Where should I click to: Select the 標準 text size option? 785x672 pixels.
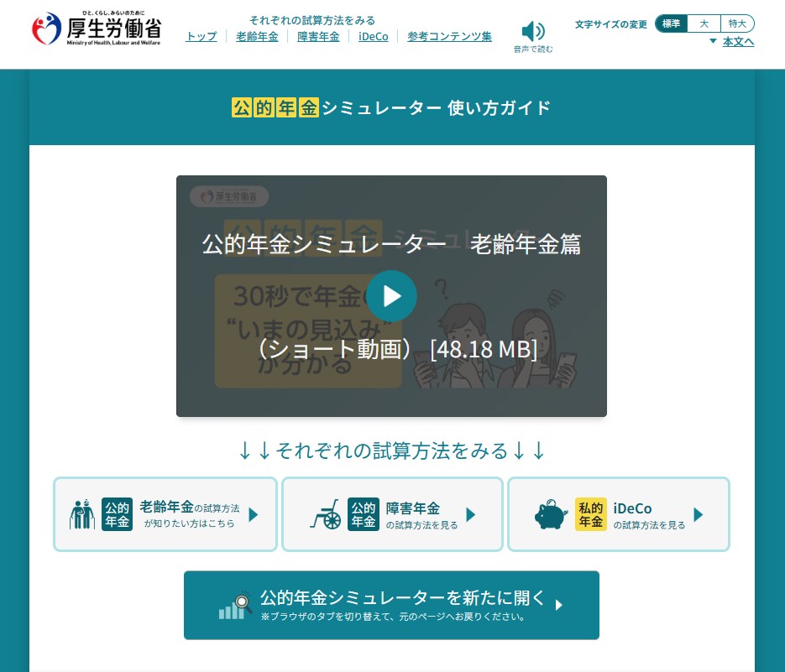671,23
